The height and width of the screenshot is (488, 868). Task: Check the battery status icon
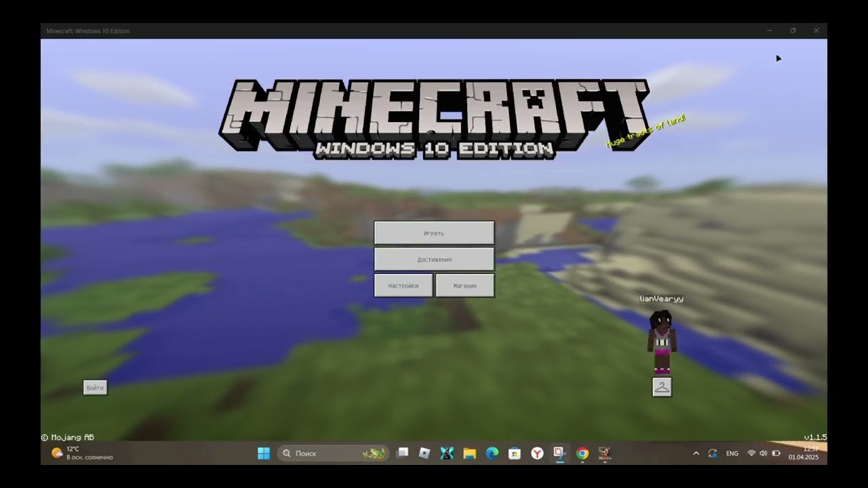(776, 453)
